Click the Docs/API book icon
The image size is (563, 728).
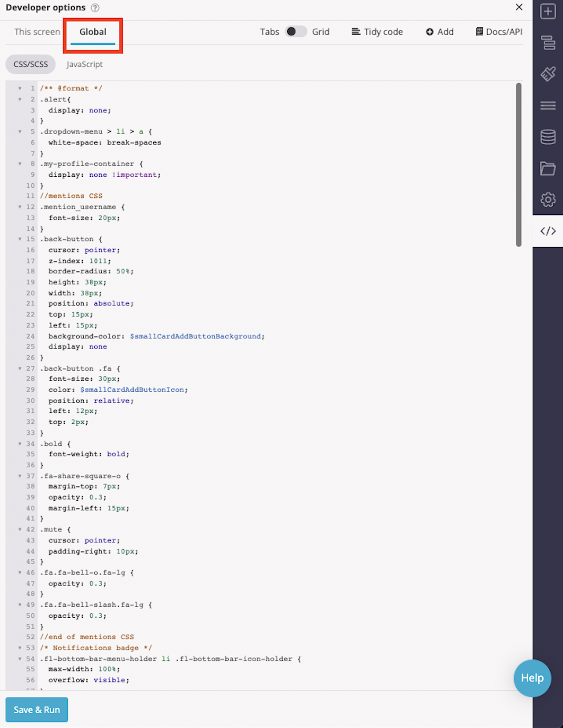pos(479,31)
